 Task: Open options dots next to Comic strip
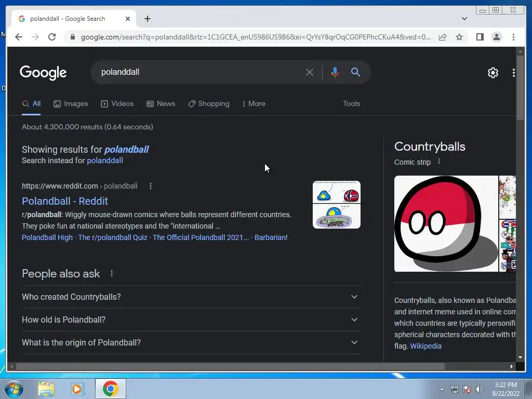tap(438, 162)
